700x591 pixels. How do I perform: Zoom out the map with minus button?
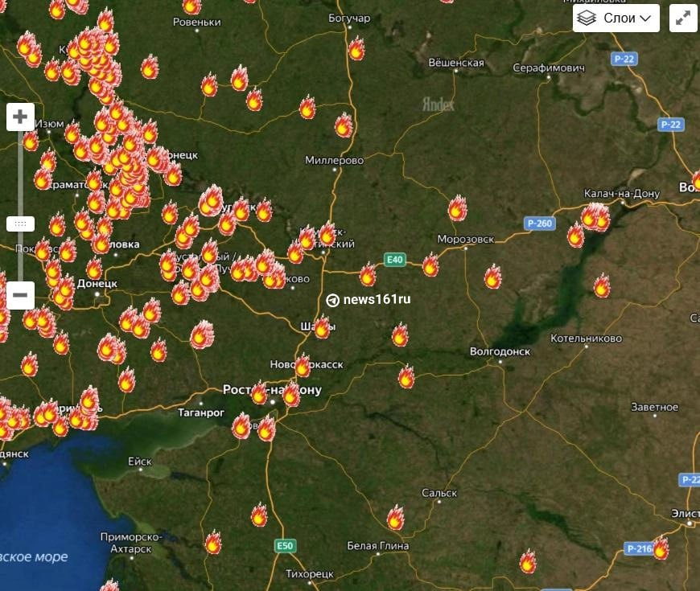coord(20,295)
